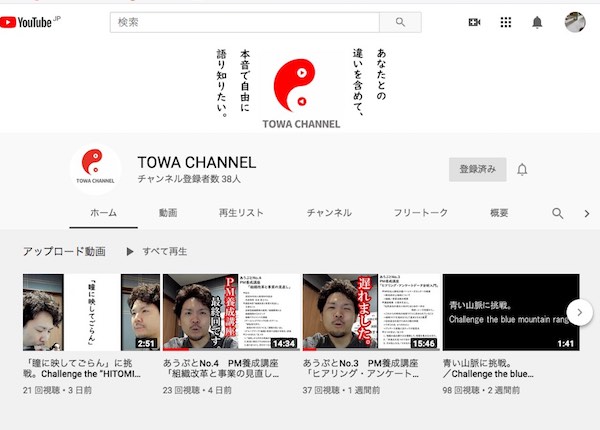This screenshot has width=600, height=430.
Task: Open the account avatar menu
Action: pyautogui.click(x=575, y=22)
